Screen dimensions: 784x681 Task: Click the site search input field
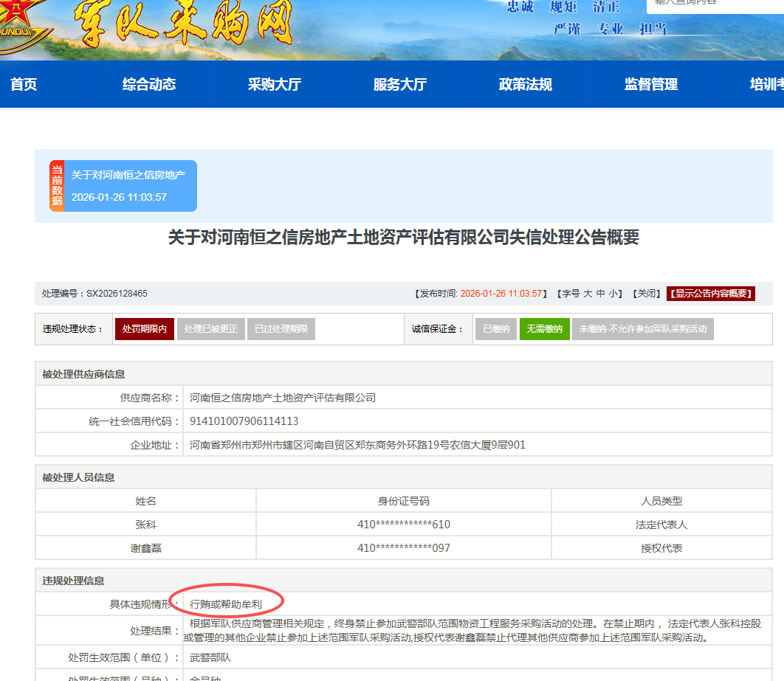pos(715,5)
